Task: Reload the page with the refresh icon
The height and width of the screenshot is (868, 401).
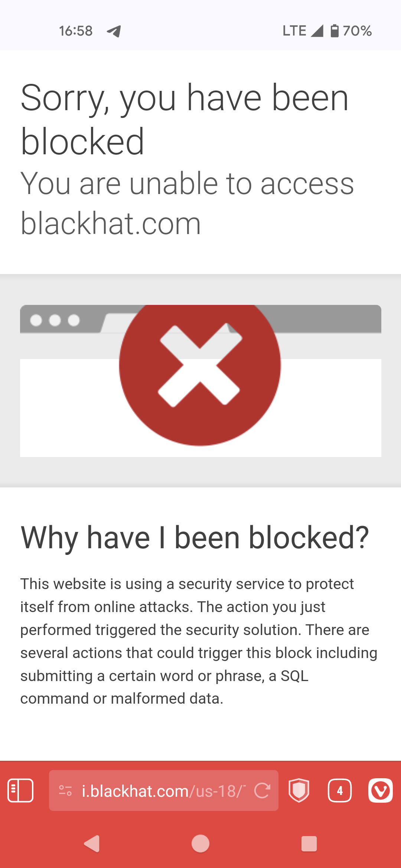Action: 262,790
